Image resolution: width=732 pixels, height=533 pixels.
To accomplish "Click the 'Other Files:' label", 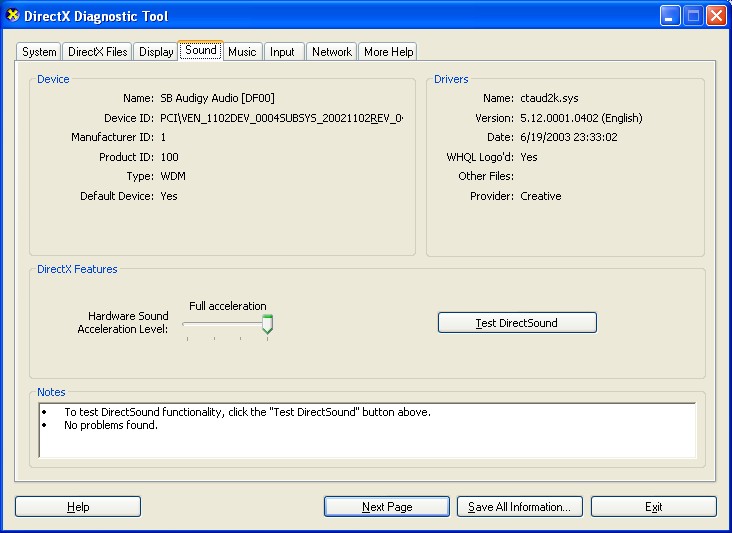I will click(x=486, y=176).
